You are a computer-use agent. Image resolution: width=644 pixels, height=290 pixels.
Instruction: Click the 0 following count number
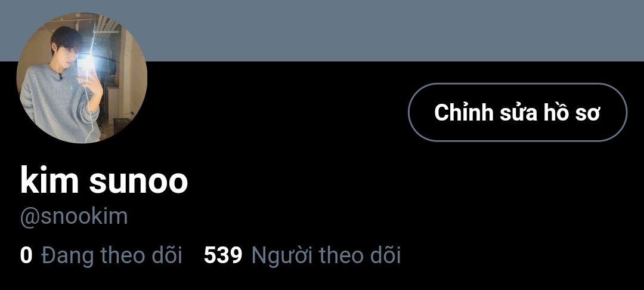26,255
